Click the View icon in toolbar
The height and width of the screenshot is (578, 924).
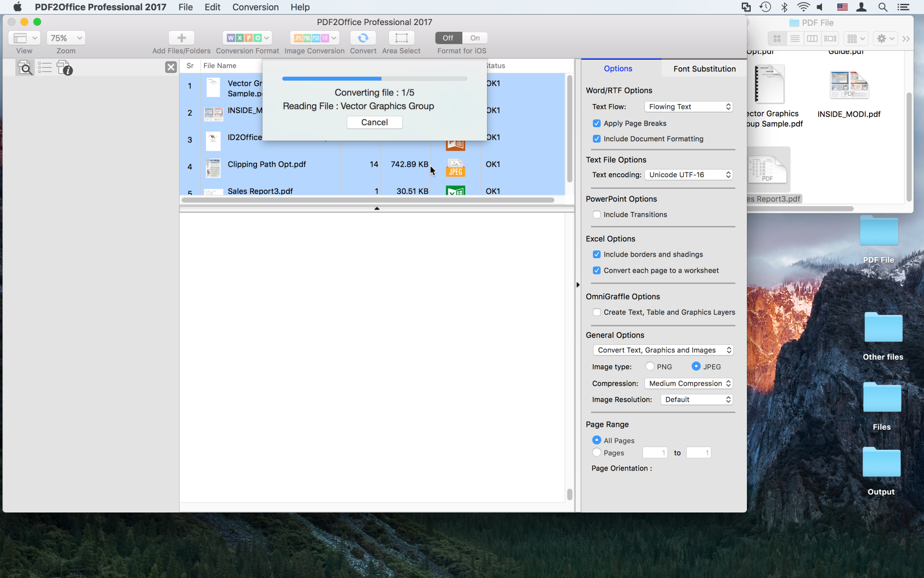tap(25, 38)
